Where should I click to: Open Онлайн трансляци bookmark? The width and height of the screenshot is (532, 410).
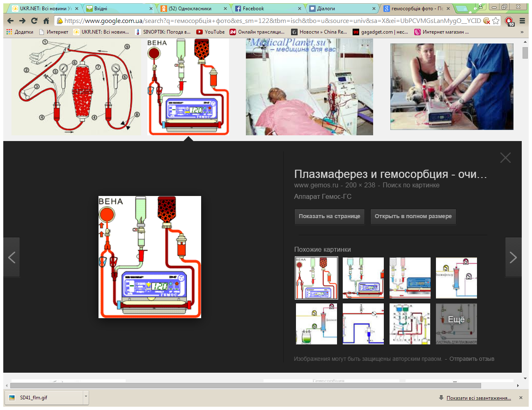pos(257,32)
